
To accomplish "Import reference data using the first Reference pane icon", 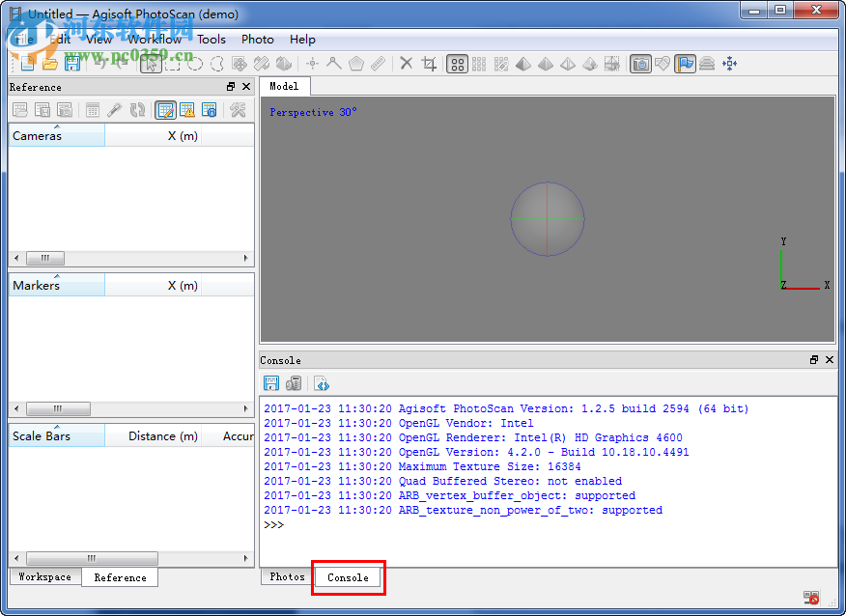I will 18,109.
